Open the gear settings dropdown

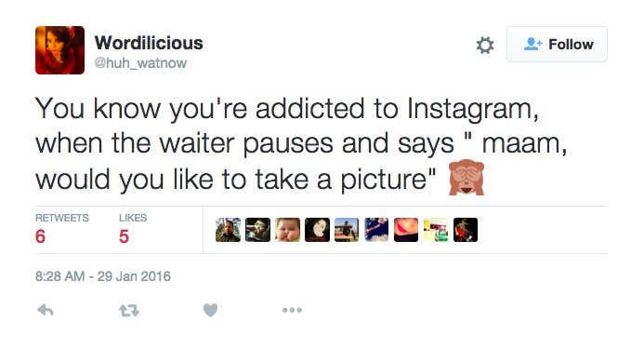(x=485, y=46)
